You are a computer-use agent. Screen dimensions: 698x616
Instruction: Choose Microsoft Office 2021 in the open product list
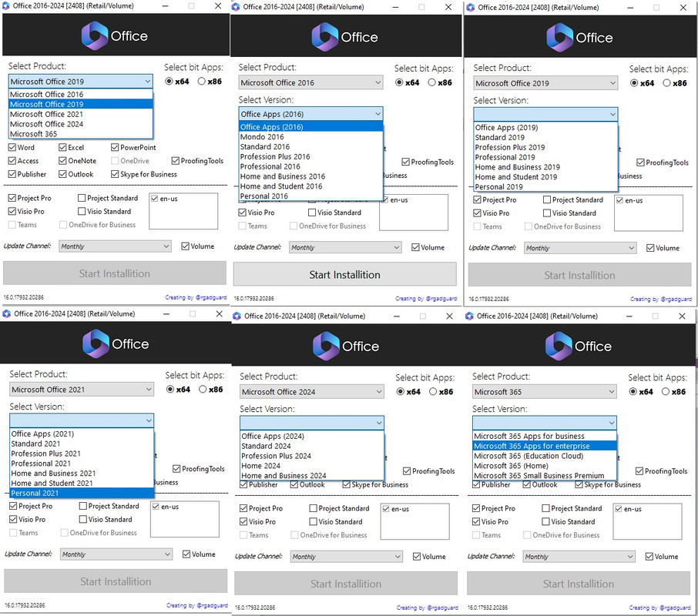pos(81,114)
